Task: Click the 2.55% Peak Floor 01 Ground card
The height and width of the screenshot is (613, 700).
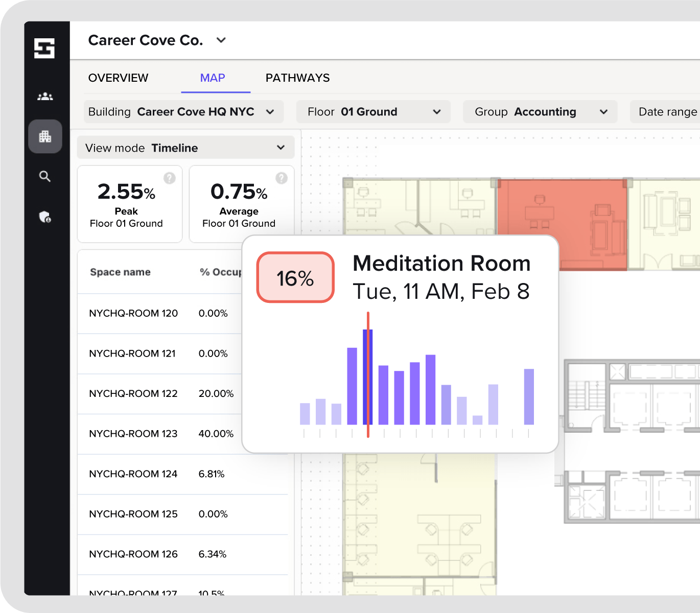Action: tap(130, 204)
